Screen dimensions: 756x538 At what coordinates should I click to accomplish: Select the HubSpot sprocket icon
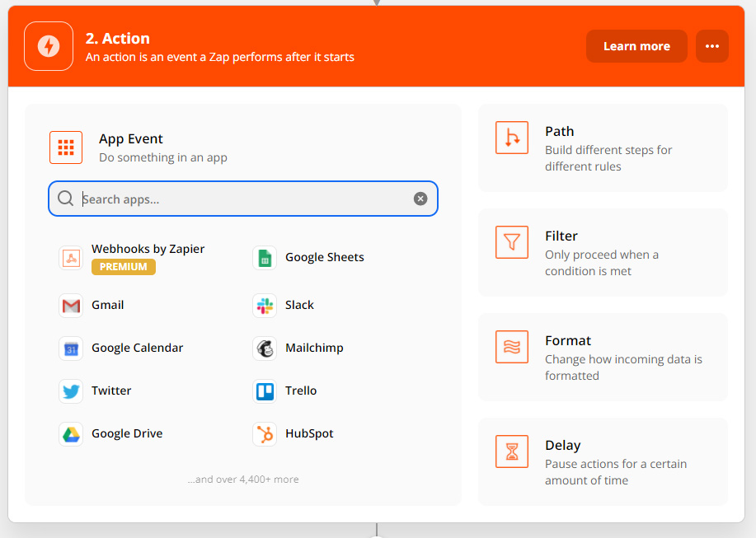pos(265,434)
